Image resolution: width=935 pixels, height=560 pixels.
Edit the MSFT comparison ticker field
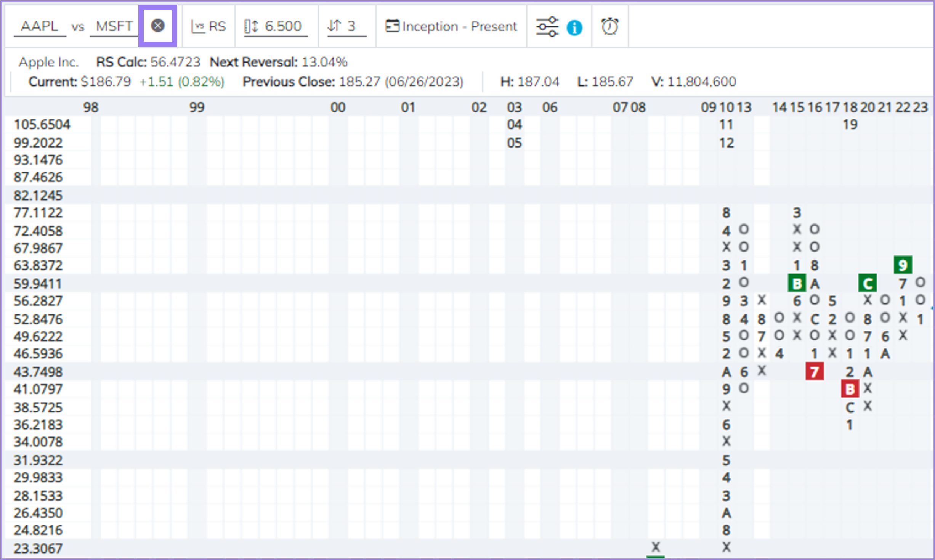pos(114,26)
